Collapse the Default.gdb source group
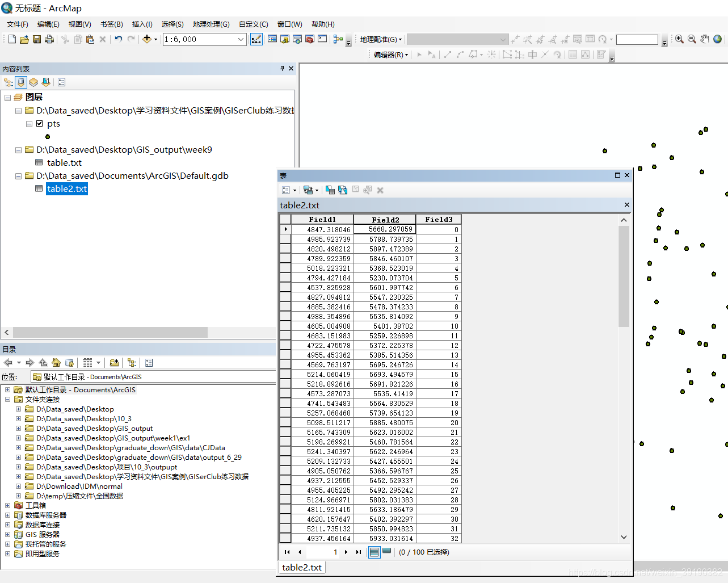 (x=18, y=176)
